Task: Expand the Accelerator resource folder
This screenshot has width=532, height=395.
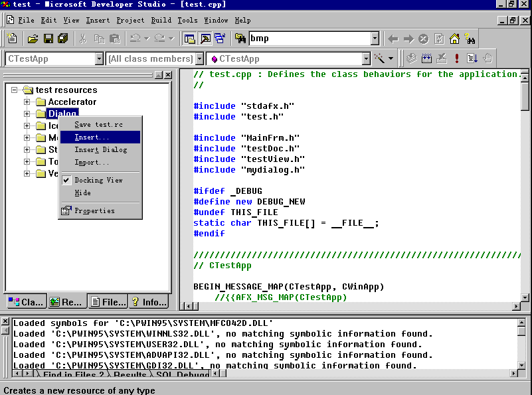Action: [27, 102]
